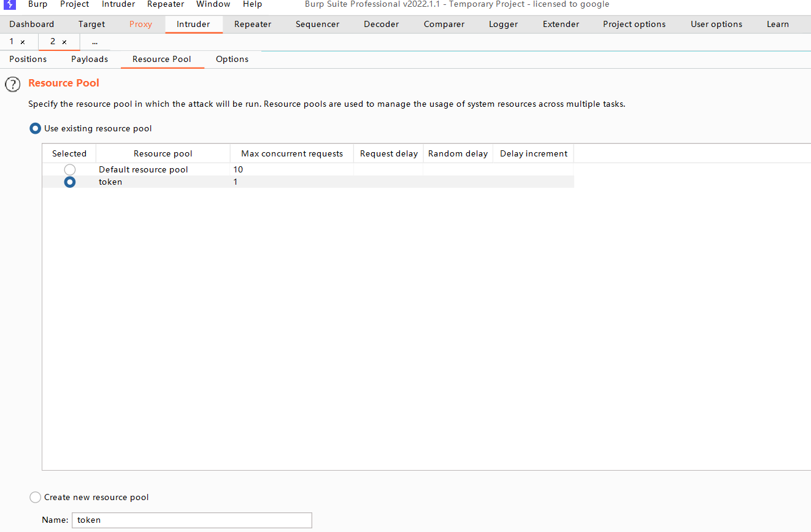Click the 'Delay increment' column header
This screenshot has height=532, width=811.
coord(534,153)
